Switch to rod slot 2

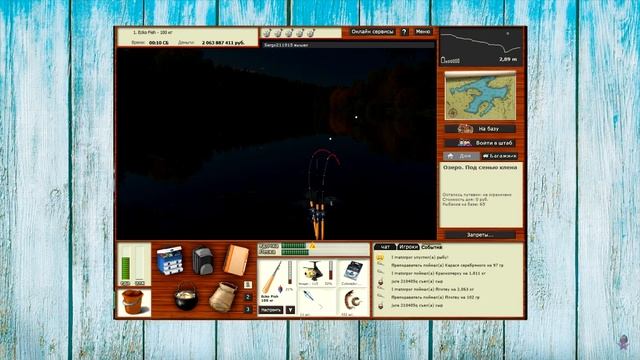coord(248,297)
